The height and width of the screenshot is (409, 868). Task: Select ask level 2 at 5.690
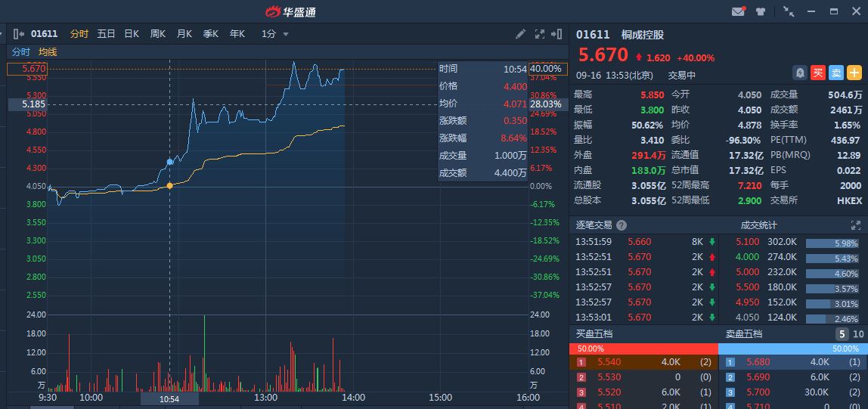click(x=793, y=377)
